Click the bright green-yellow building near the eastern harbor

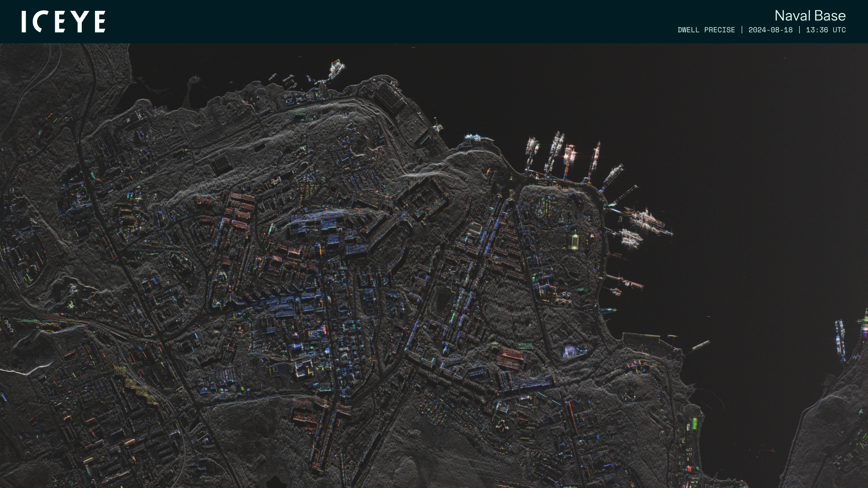click(x=575, y=241)
